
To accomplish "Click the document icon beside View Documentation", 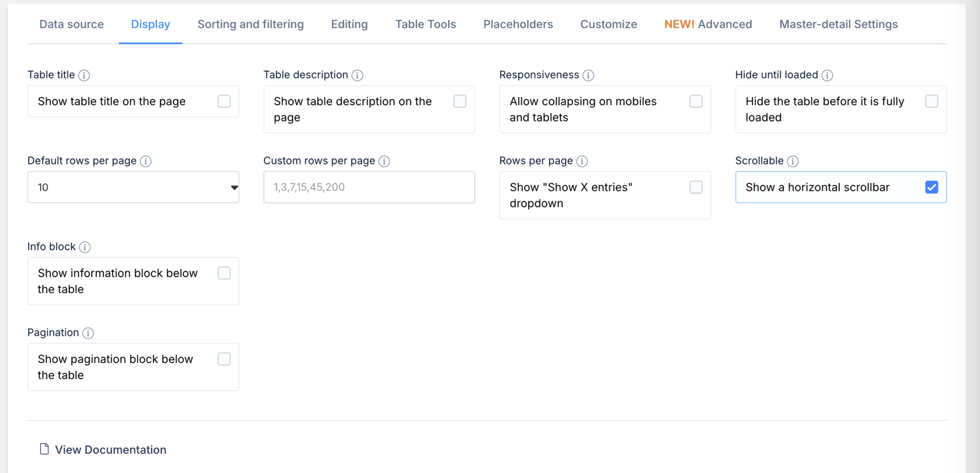I will [44, 449].
